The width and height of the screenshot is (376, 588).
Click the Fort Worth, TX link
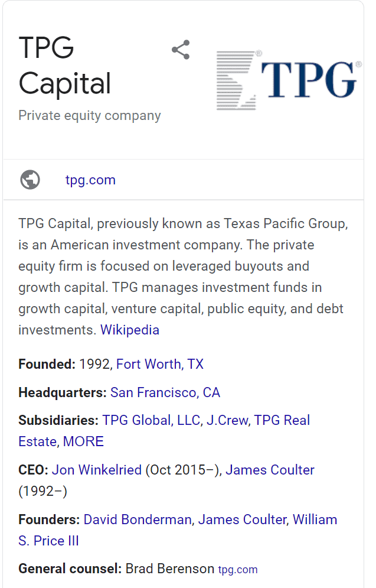coord(160,364)
